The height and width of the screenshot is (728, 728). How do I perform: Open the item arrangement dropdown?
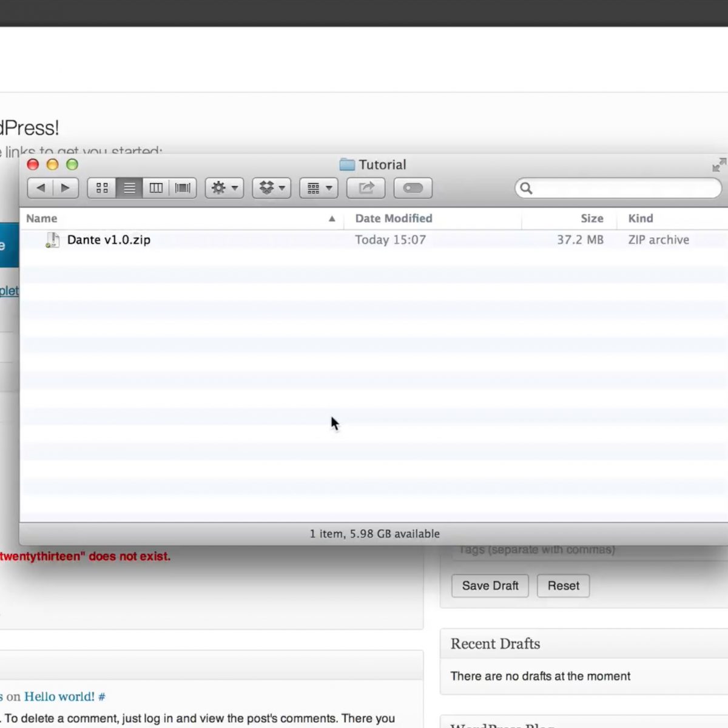click(318, 188)
